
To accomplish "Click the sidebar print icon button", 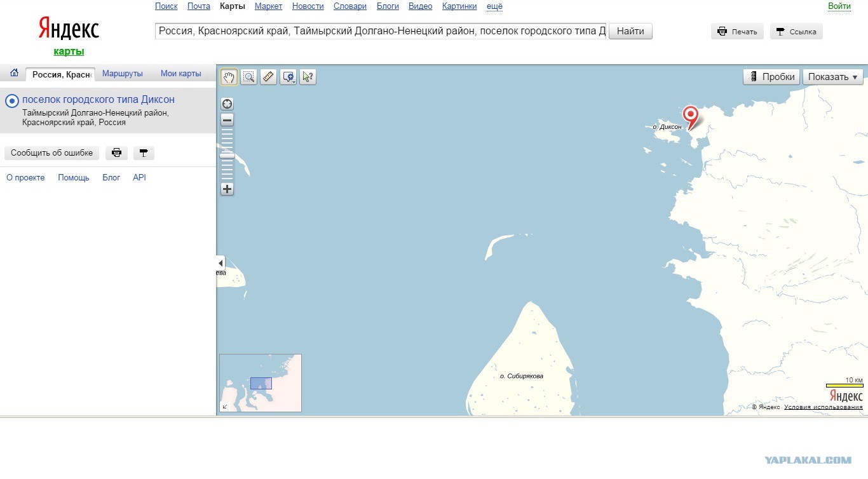I will [x=117, y=153].
